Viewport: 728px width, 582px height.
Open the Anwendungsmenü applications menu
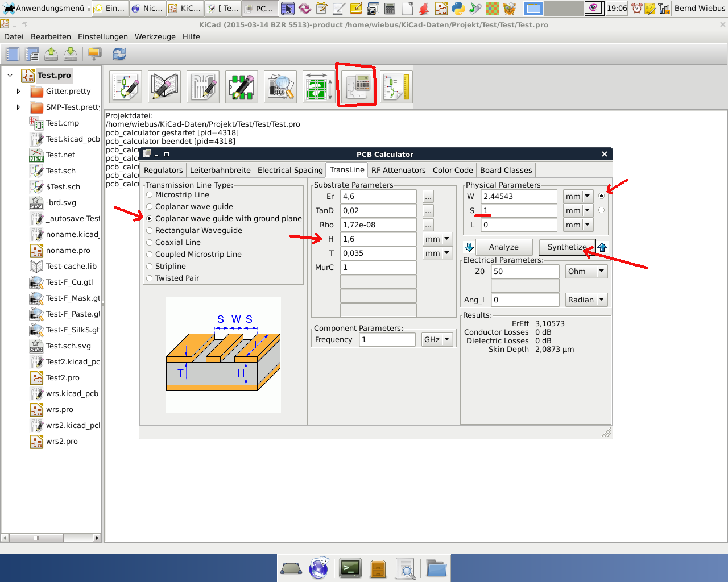[x=44, y=8]
